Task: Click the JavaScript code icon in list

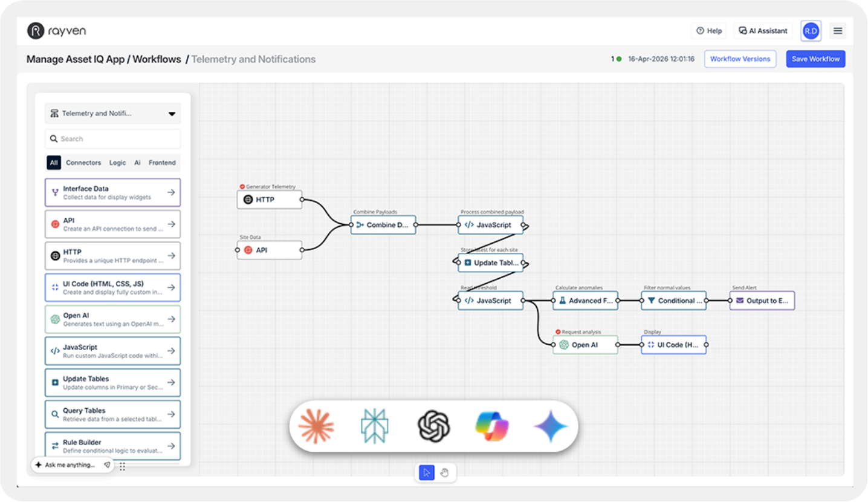Action: click(55, 351)
